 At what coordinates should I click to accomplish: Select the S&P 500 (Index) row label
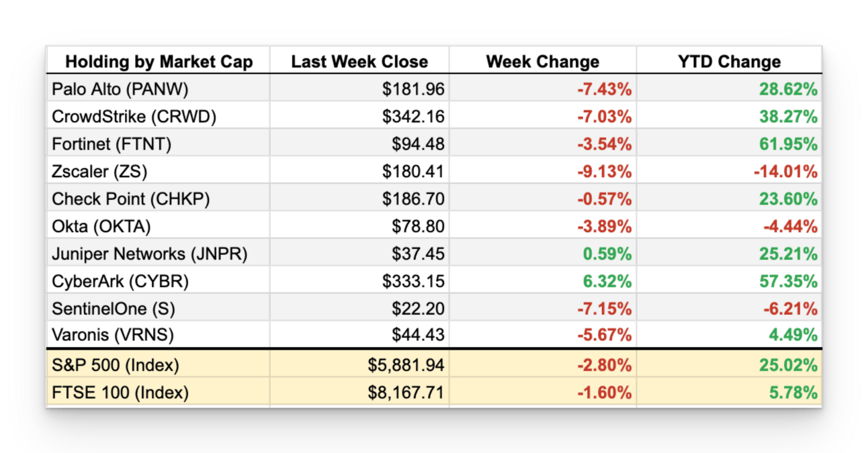click(114, 366)
